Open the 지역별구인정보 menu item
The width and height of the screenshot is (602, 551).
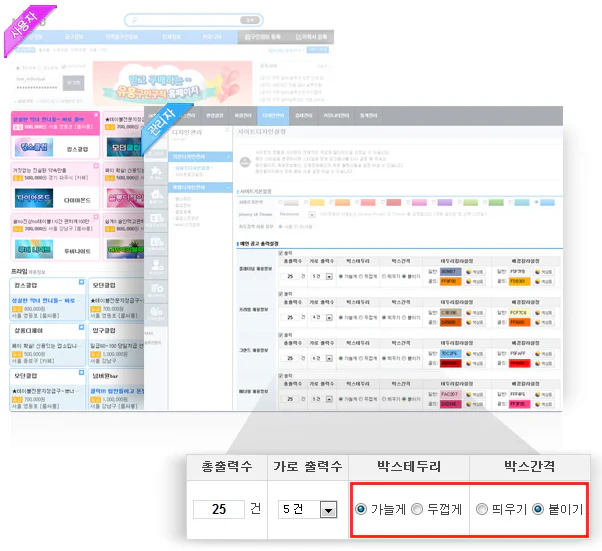[122, 37]
